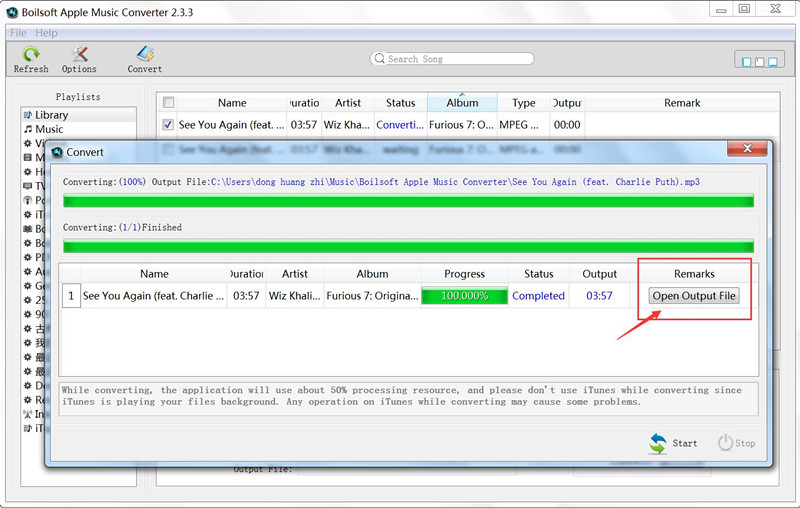Screen dimensions: 800x508
Task: Click the Converting (1/1) Finished progress bar
Action: coord(408,246)
